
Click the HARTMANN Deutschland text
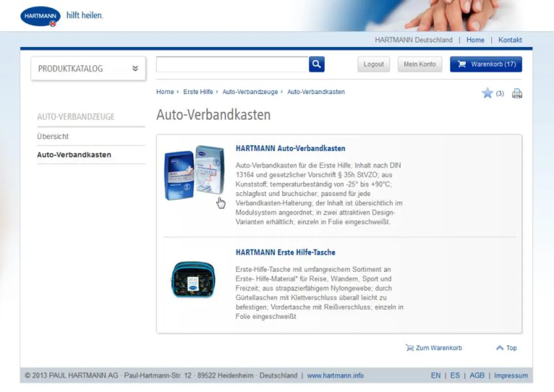click(x=414, y=40)
